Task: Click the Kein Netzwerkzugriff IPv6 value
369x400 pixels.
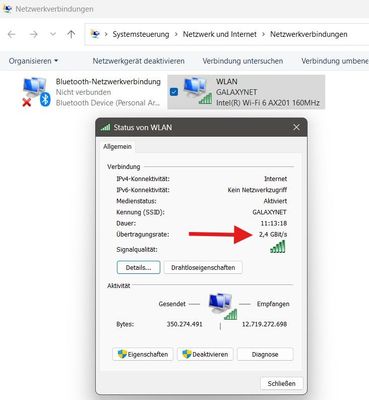Action: pos(257,190)
